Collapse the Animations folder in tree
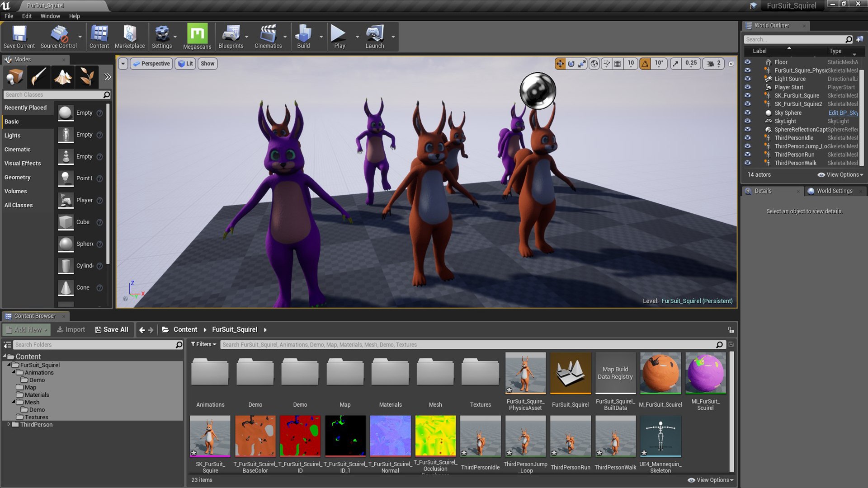The width and height of the screenshot is (868, 488). 14,372
